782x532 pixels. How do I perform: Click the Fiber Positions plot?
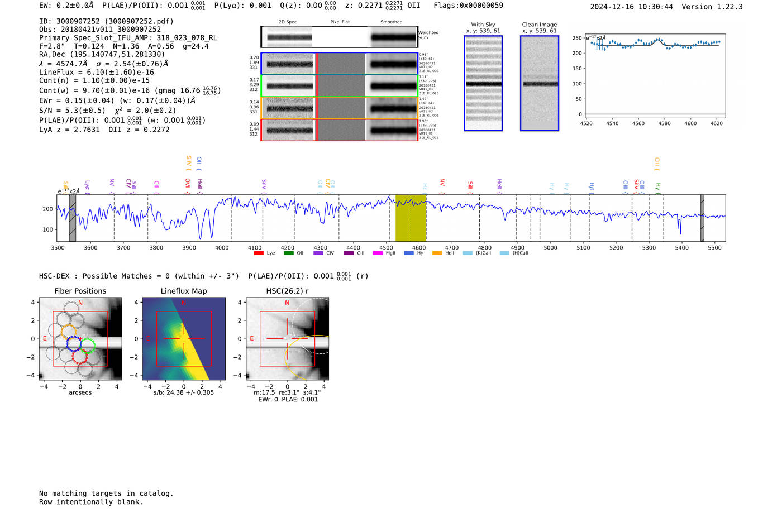click(80, 339)
